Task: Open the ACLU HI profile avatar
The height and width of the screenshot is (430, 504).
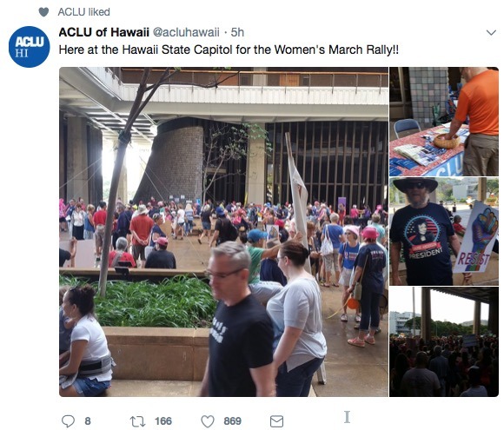Action: [x=30, y=47]
